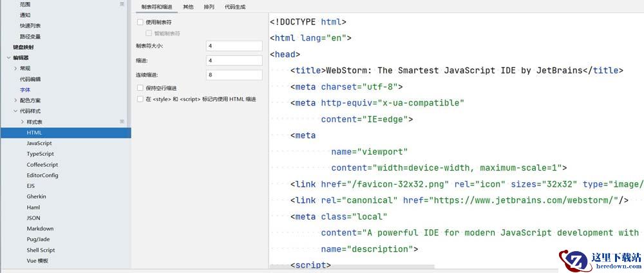
Task: Open the 键盘映射 settings page
Action: coord(23,47)
